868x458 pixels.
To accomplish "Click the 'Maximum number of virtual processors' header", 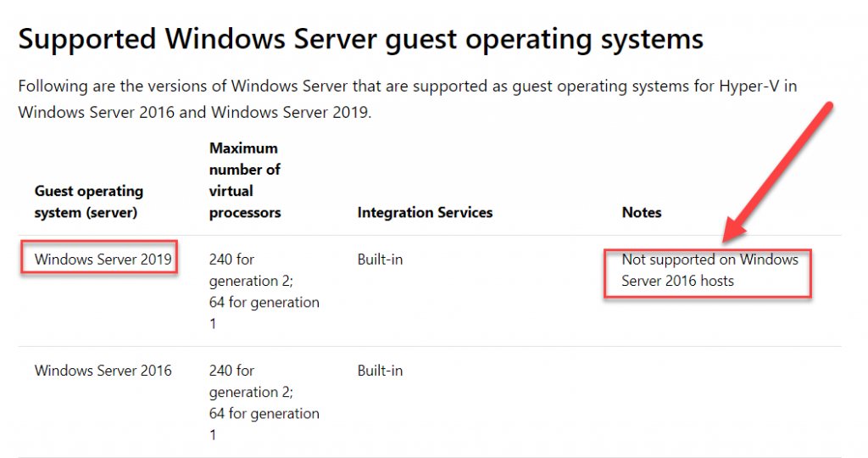I will tap(245, 180).
